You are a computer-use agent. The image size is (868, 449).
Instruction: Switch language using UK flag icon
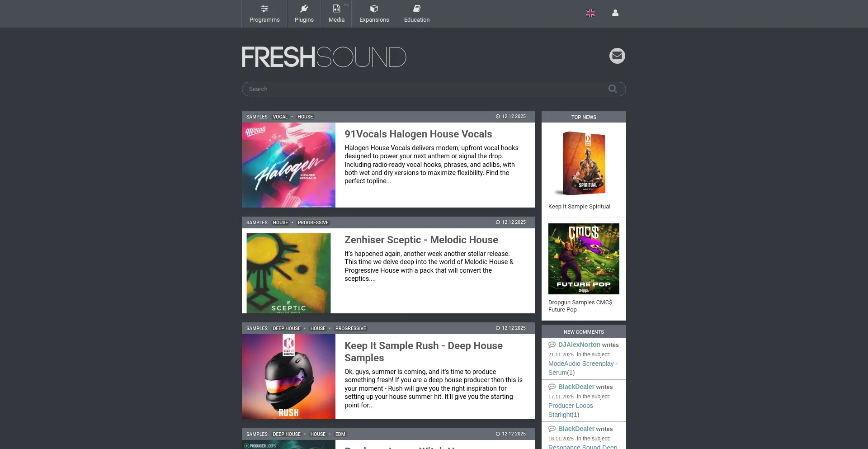pyautogui.click(x=590, y=13)
